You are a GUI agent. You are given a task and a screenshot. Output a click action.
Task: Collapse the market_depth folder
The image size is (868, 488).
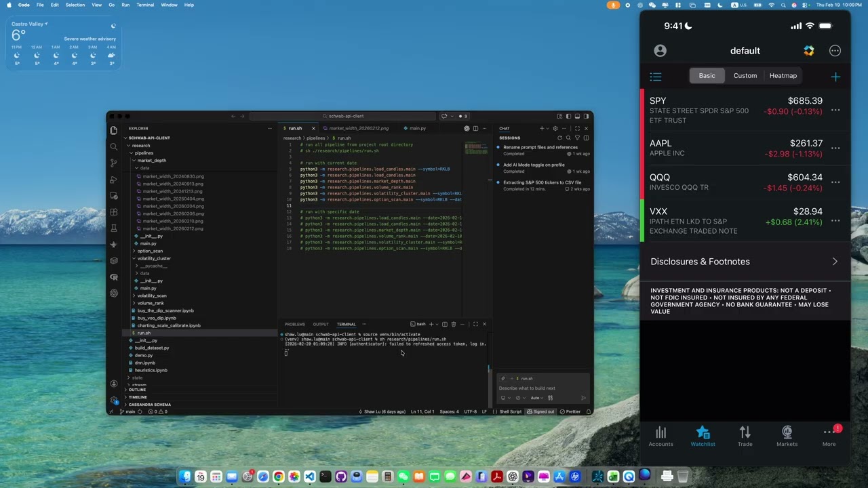pyautogui.click(x=151, y=161)
